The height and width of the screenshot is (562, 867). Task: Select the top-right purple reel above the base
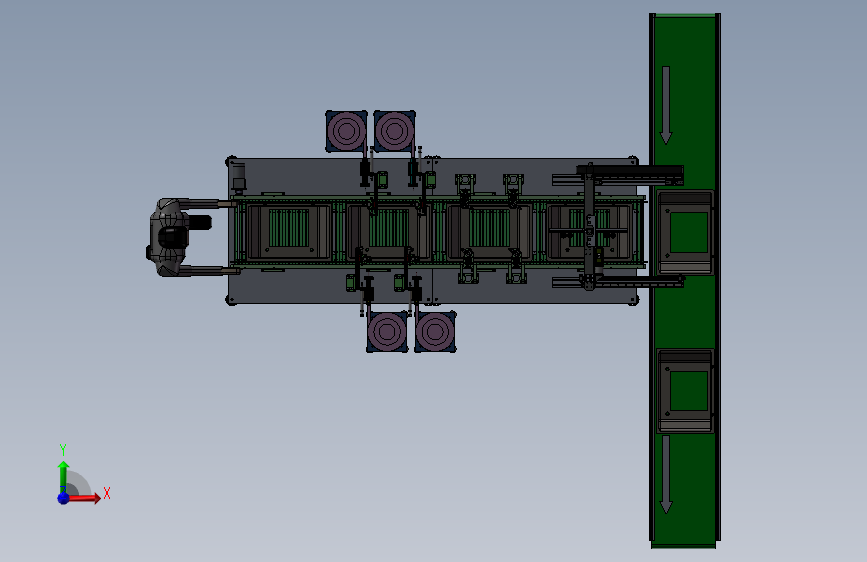[x=394, y=131]
